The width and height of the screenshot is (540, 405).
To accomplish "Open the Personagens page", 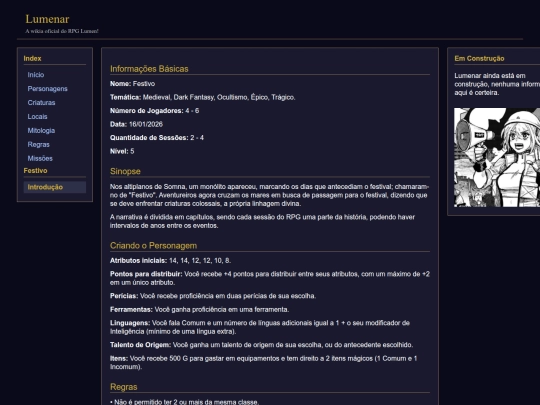I will (48, 89).
